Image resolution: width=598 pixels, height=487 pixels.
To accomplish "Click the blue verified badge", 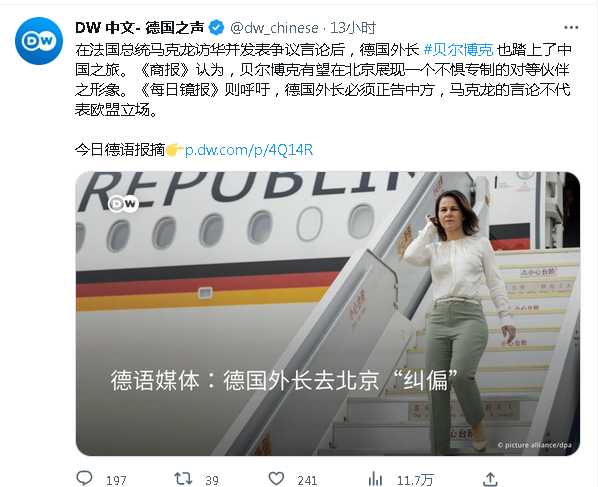I will [217, 27].
